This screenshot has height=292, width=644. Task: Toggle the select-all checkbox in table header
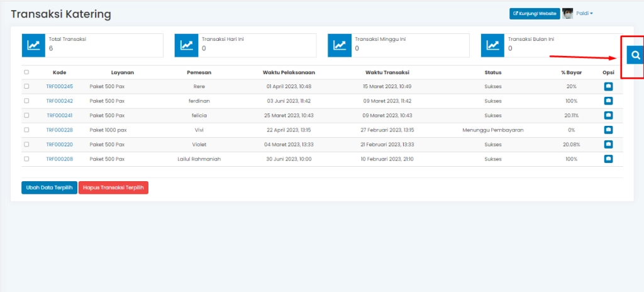[26, 72]
